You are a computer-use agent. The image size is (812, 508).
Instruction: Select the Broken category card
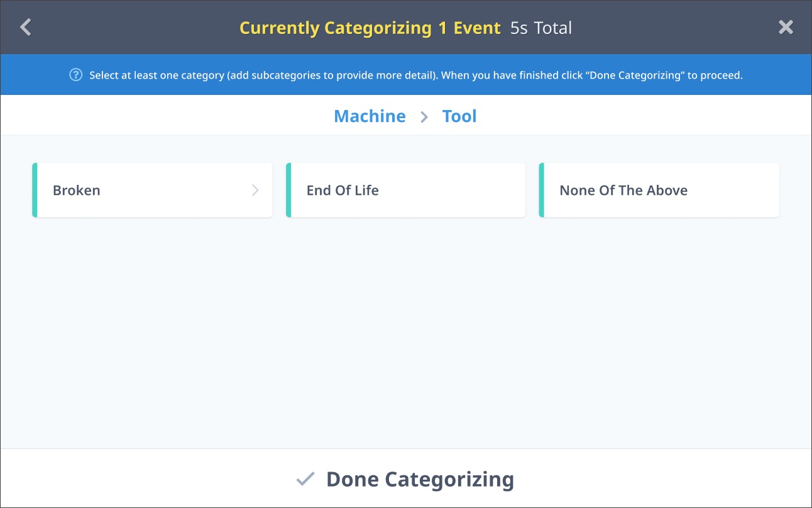[x=152, y=190]
